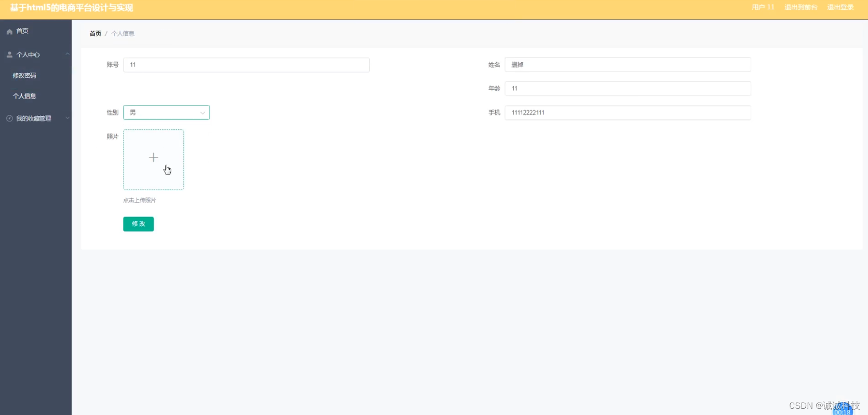
Task: Click the user icon beside 个人中心
Action: pos(9,55)
